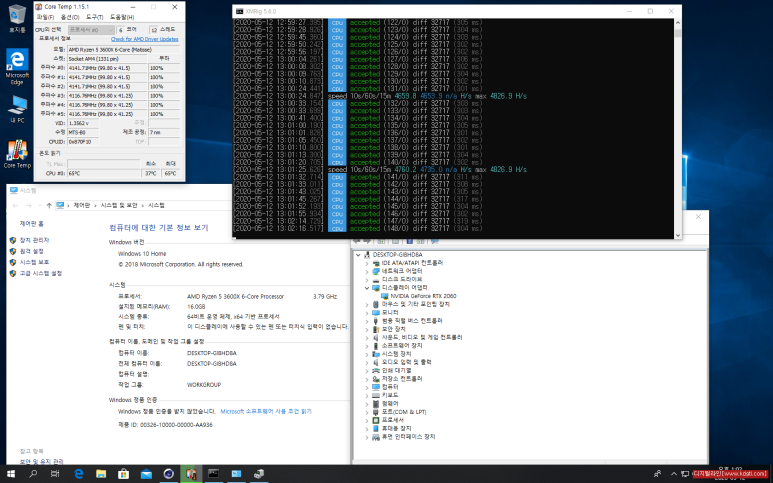Open Core Temp 도움말(H) menu
This screenshot has width=773, height=483.
(121, 17)
